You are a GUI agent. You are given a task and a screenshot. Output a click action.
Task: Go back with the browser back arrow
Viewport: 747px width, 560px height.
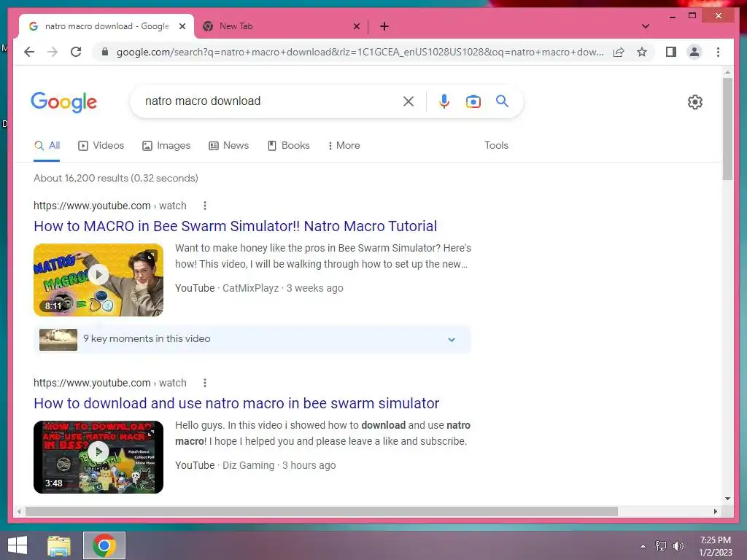point(29,52)
